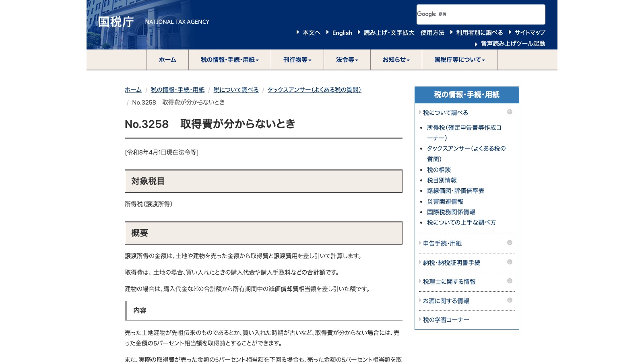Open タックスアンサー(よくある税の質問) sidebar link

466,154
